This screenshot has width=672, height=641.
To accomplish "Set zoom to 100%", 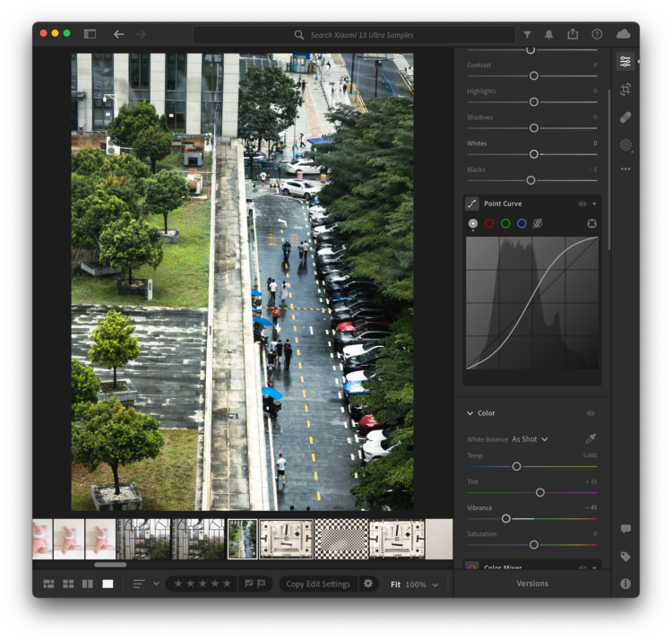I will pyautogui.click(x=416, y=585).
